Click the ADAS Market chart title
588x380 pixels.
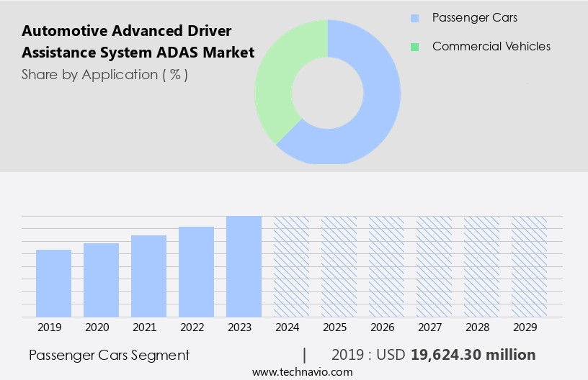(x=138, y=42)
